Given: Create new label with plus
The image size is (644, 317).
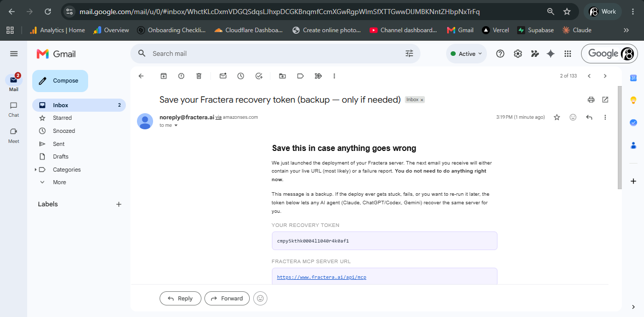Looking at the screenshot, I should point(119,204).
